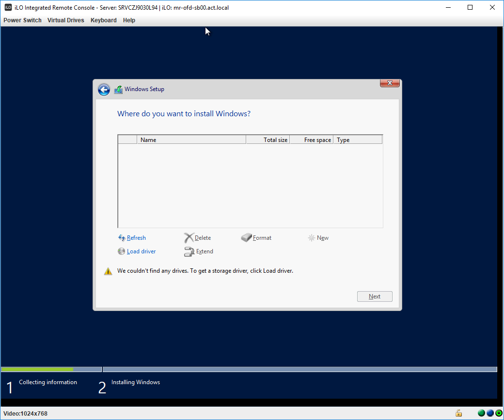
Task: Click the Name column header
Action: [x=191, y=140]
